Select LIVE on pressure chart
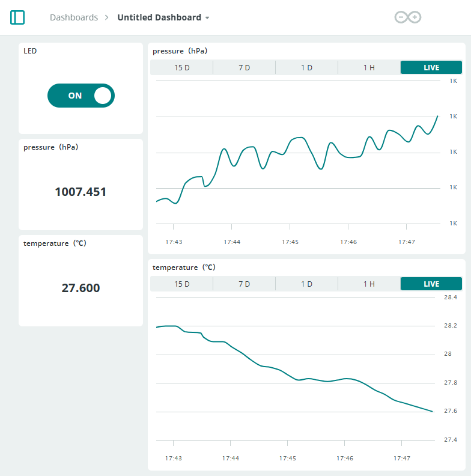This screenshot has height=476, width=471. [431, 67]
